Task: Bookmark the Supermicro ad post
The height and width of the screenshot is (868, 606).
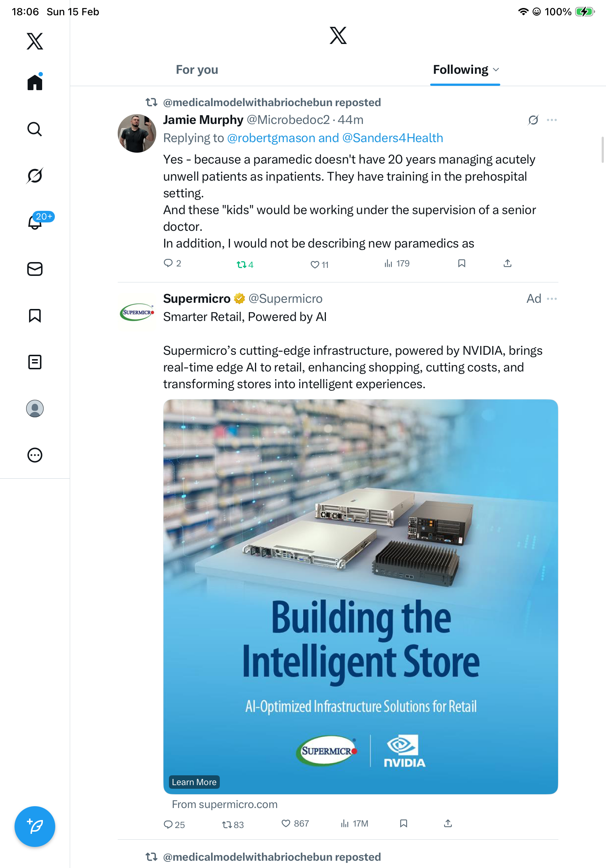Action: [x=403, y=823]
